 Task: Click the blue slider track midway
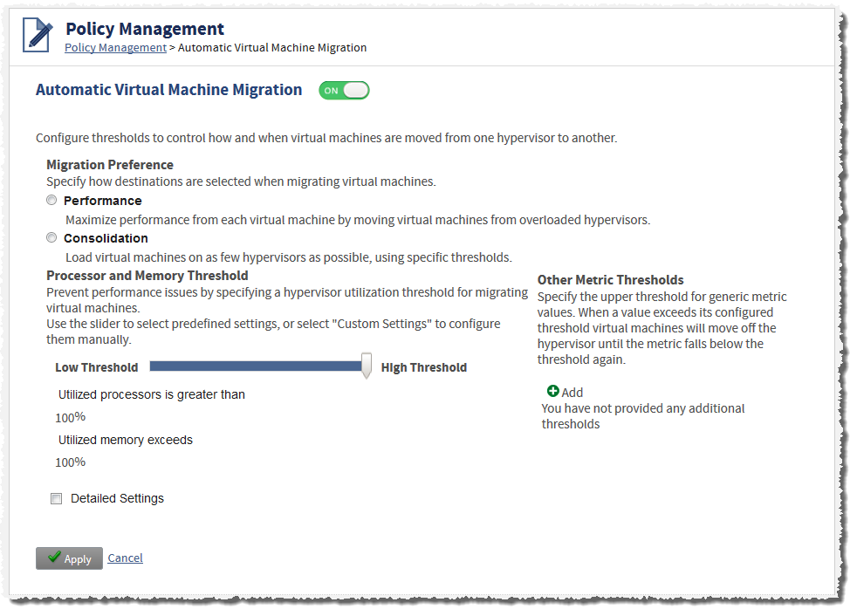pyautogui.click(x=255, y=366)
